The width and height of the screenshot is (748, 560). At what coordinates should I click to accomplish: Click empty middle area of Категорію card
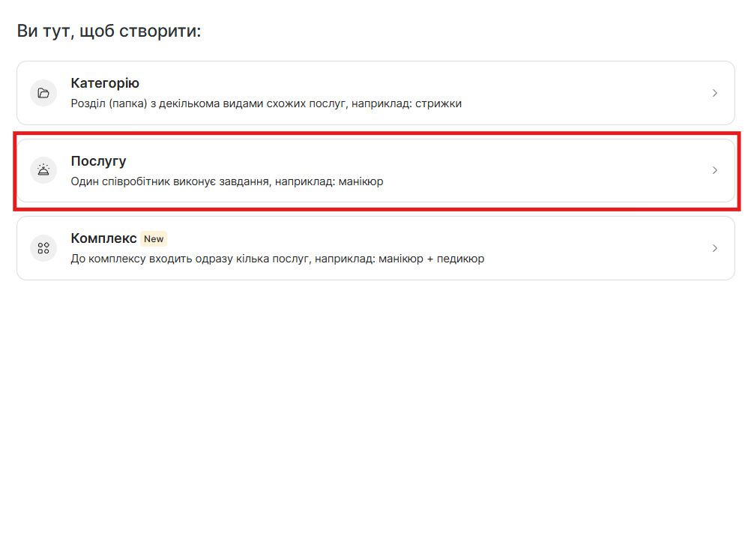(585, 93)
